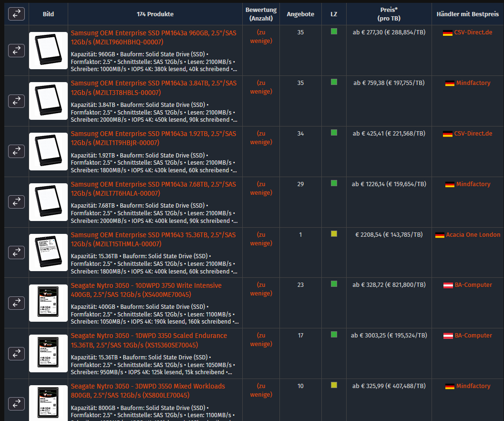Open Mindfactory dealer for 3.84TB drive

coord(473,83)
